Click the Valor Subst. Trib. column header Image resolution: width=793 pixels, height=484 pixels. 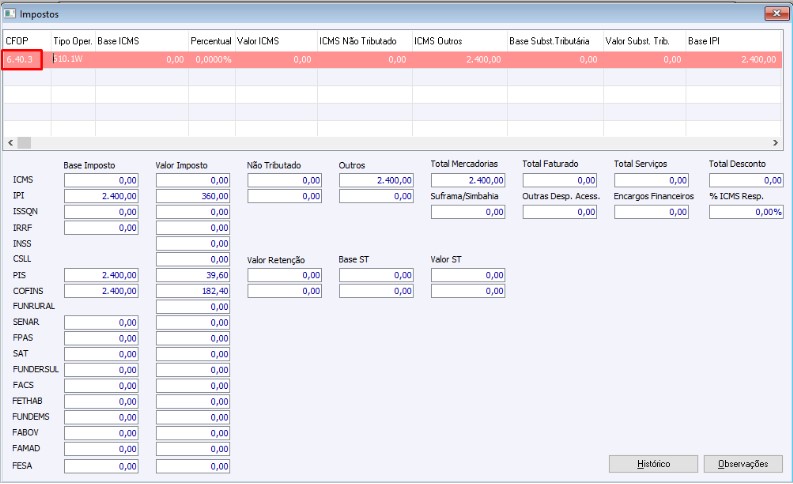(644, 41)
